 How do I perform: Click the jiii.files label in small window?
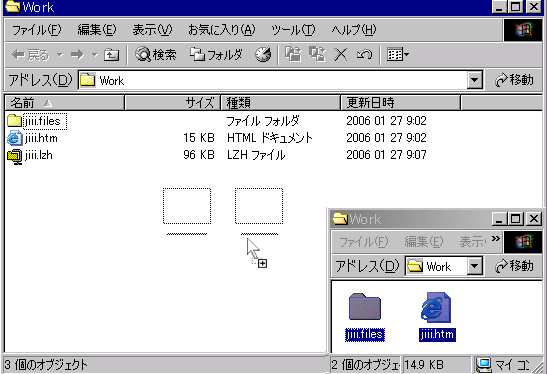tap(365, 335)
